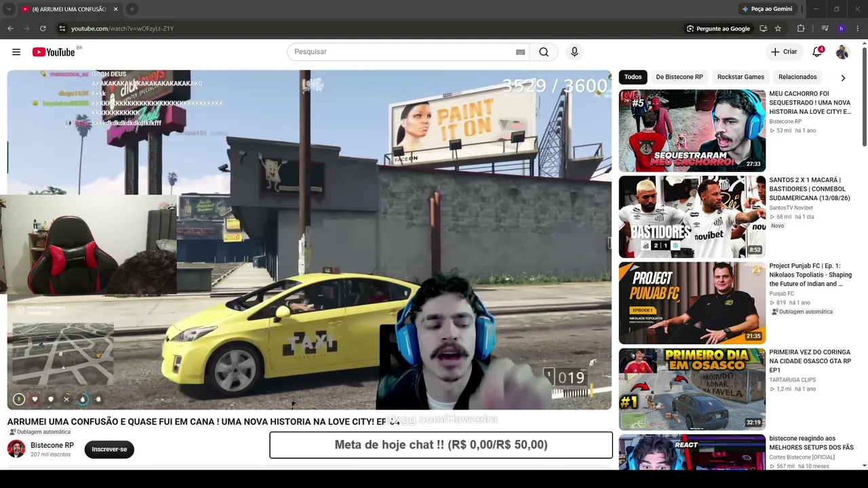The image size is (868, 488).
Task: Click the magnifying glass search button
Action: pyautogui.click(x=544, y=52)
